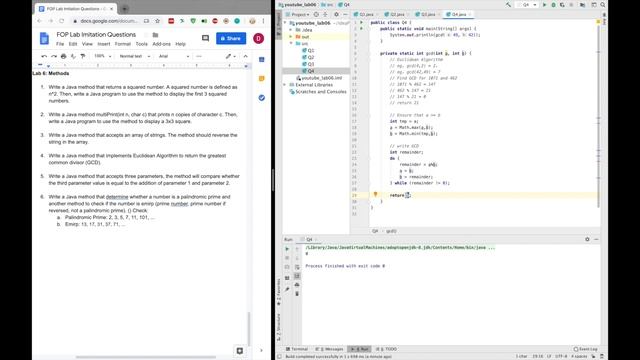Click the spell check icon in Docs
640x360 pixels.
click(73, 56)
